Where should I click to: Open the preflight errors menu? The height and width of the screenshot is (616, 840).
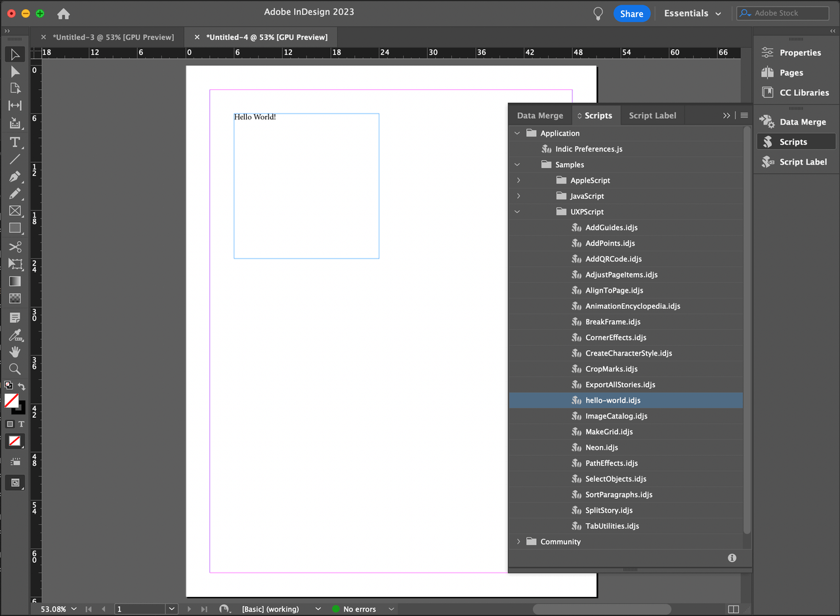coord(391,609)
